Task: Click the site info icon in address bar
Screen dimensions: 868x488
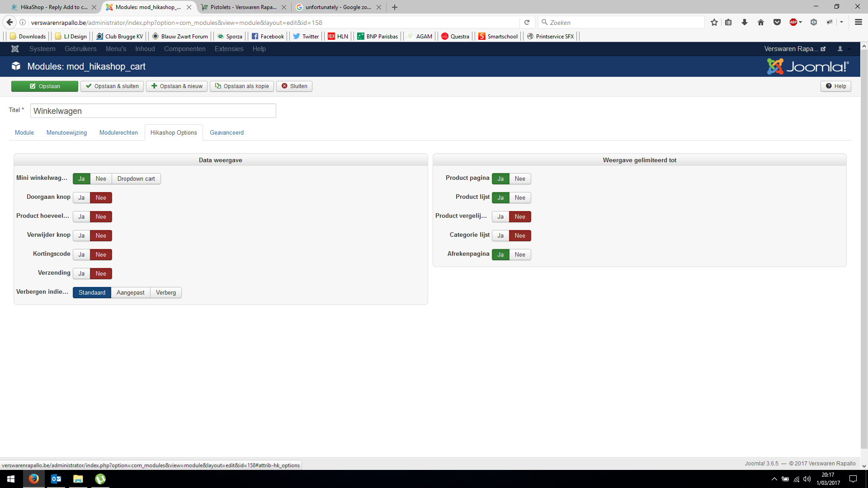Action: coord(23,22)
